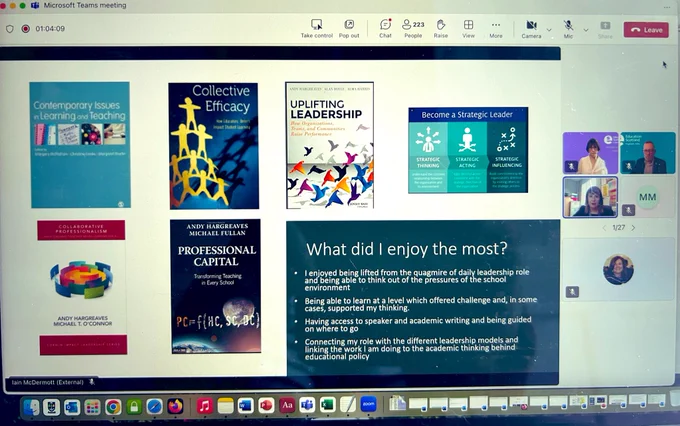
Task: Open Zoom from the dock
Action: (x=369, y=404)
